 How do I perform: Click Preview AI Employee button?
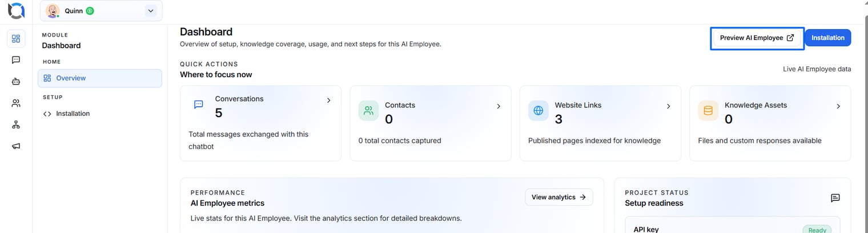[757, 38]
